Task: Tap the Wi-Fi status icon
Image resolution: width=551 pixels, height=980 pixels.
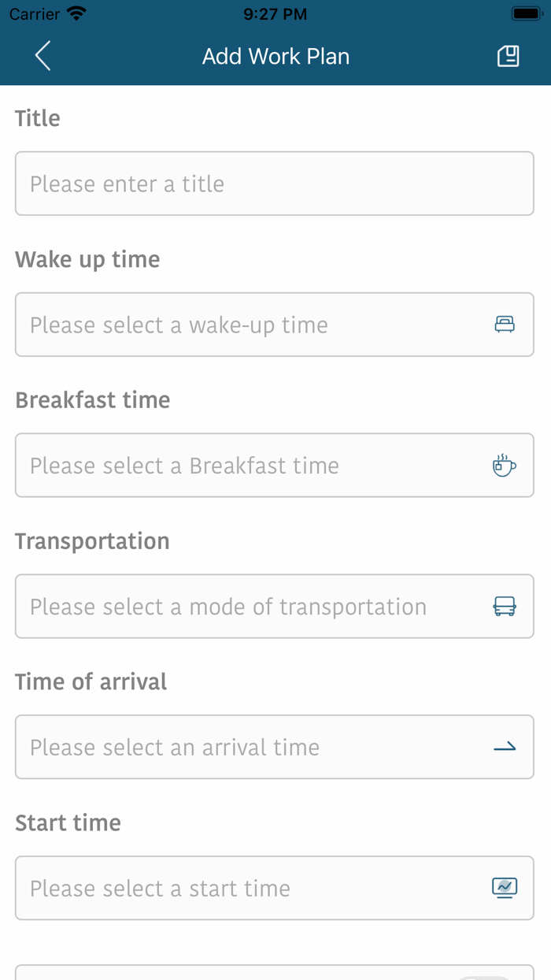Action: click(76, 13)
